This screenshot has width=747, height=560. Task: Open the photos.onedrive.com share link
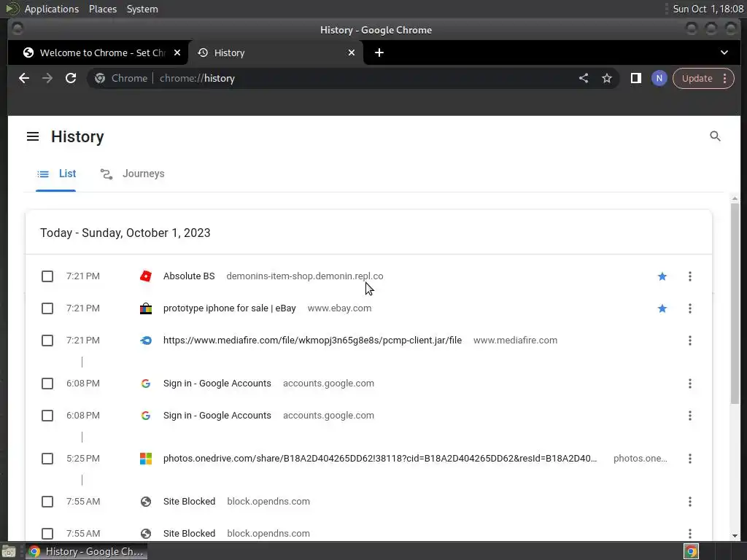pyautogui.click(x=379, y=459)
